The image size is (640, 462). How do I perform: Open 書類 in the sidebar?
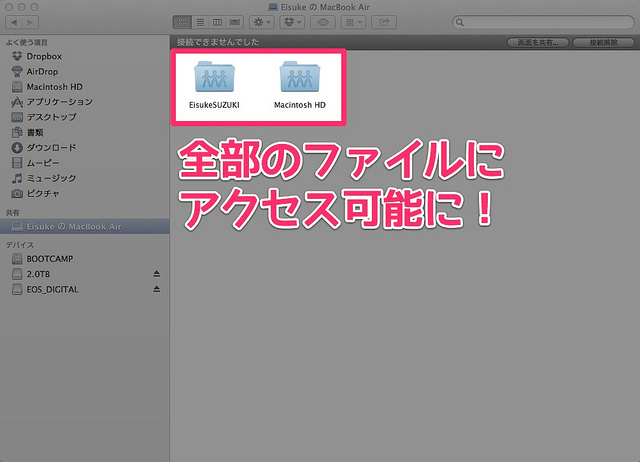pos(85,132)
